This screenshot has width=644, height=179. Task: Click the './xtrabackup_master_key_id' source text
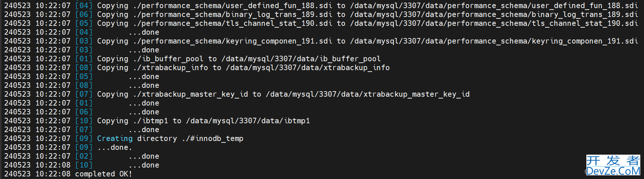click(x=190, y=94)
